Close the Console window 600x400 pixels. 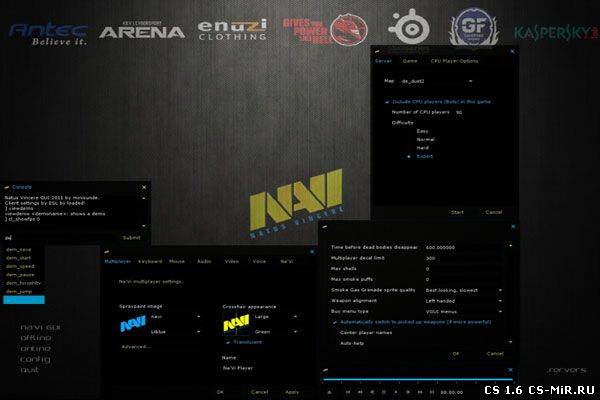tap(144, 187)
